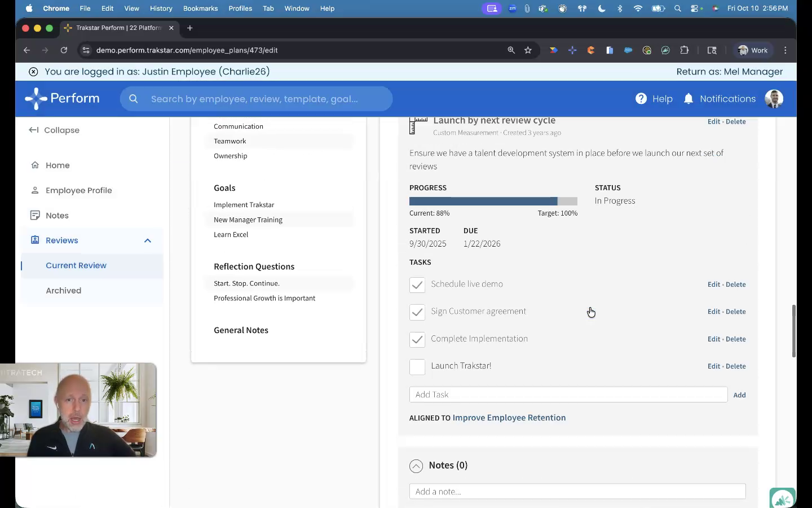
Task: Click Delete for the Sign Customer agreement task
Action: point(736,312)
